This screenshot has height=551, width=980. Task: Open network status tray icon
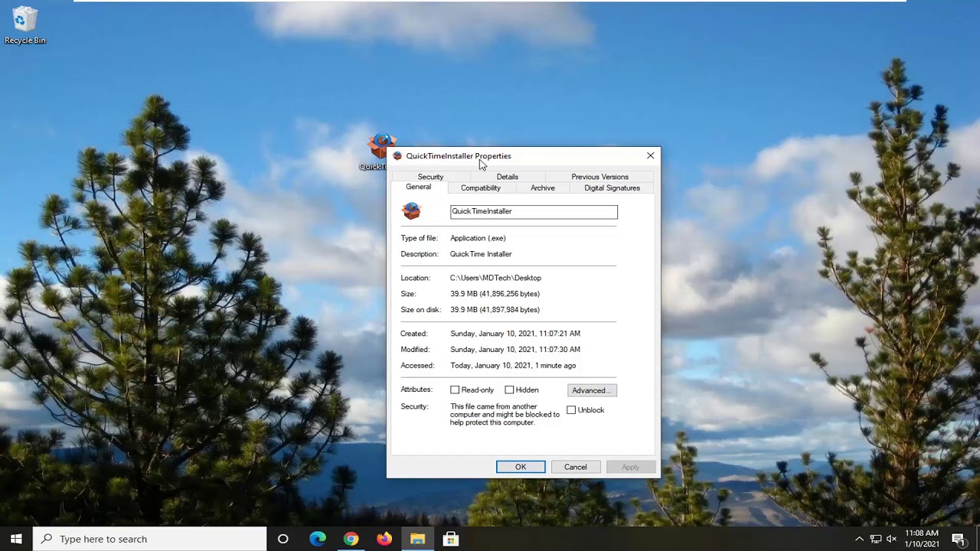(x=876, y=539)
